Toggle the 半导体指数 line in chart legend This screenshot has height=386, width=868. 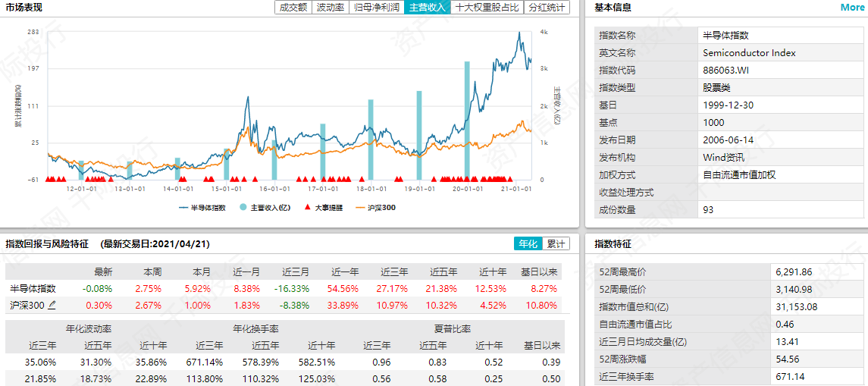coord(202,208)
